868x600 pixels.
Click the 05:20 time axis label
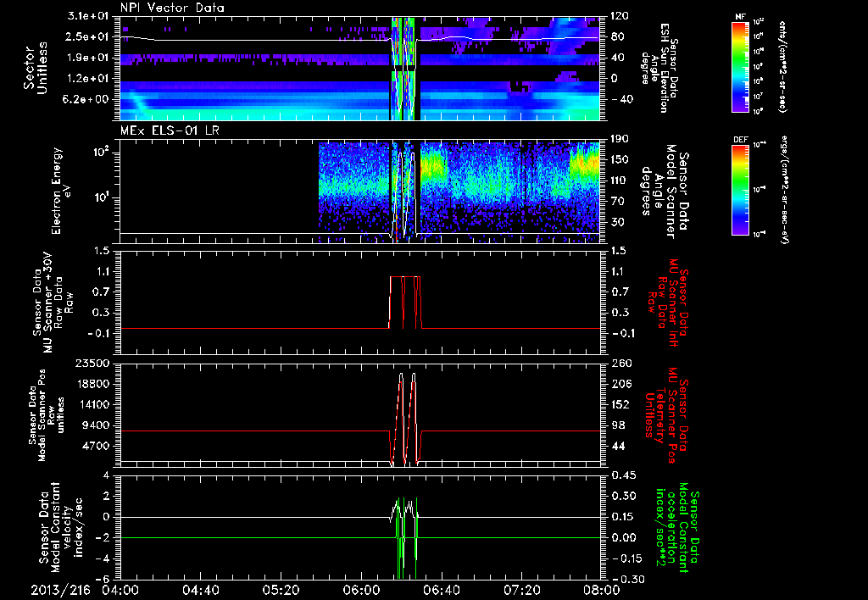(x=281, y=589)
